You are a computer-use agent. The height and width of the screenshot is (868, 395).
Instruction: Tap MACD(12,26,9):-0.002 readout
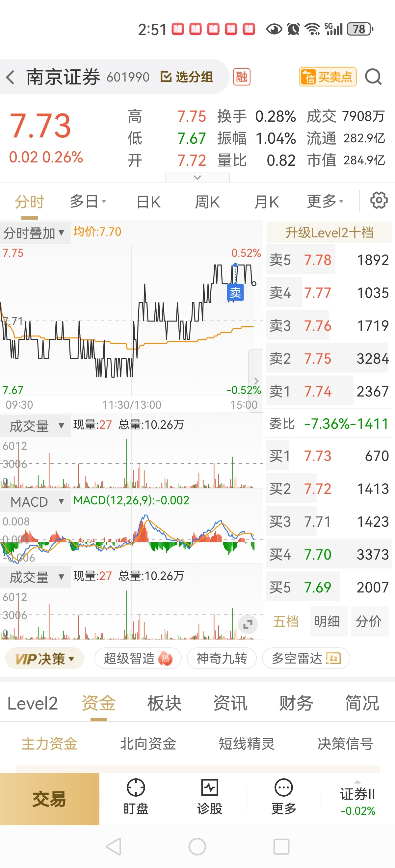pyautogui.click(x=131, y=500)
